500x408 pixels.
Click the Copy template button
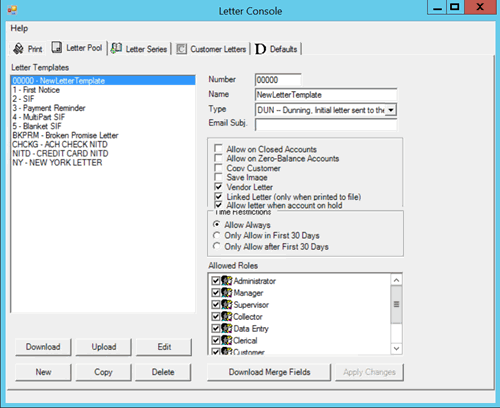pyautogui.click(x=103, y=372)
